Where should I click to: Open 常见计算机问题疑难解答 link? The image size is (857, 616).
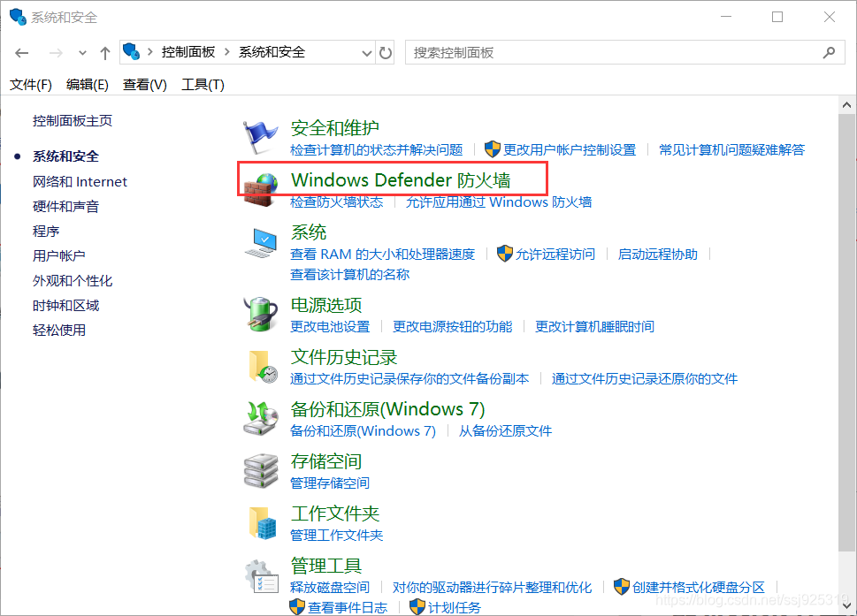pos(731,149)
